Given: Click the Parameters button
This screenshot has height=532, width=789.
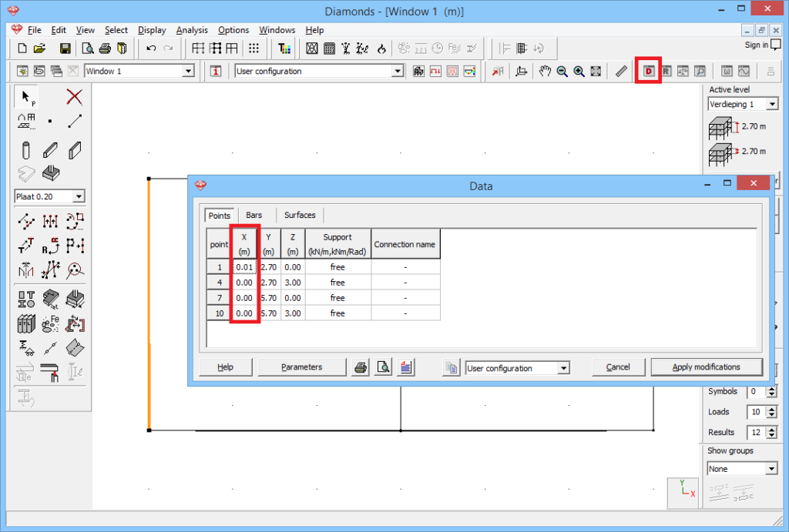Looking at the screenshot, I should (302, 367).
